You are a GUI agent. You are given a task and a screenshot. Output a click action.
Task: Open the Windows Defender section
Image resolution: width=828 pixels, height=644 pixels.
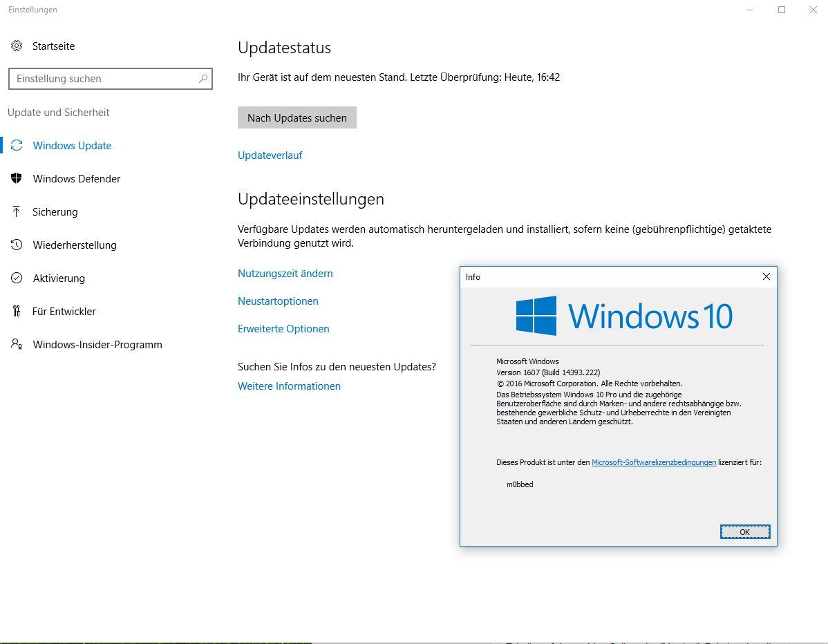[77, 178]
